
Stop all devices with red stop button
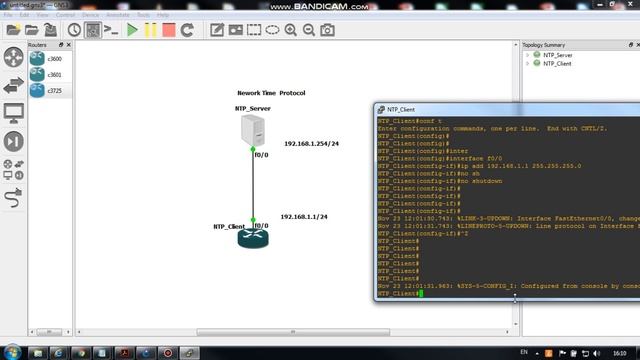(x=169, y=30)
